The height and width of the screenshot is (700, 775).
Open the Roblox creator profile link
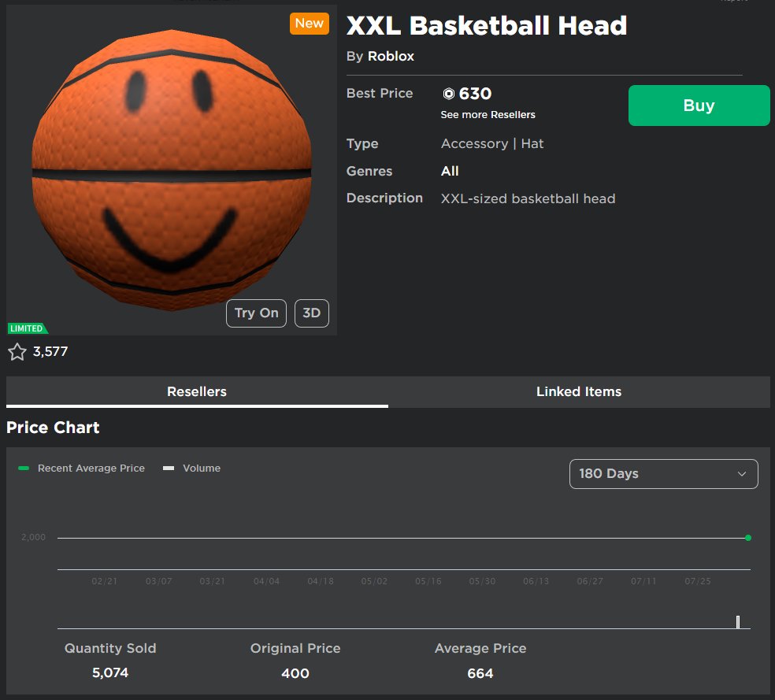[391, 56]
